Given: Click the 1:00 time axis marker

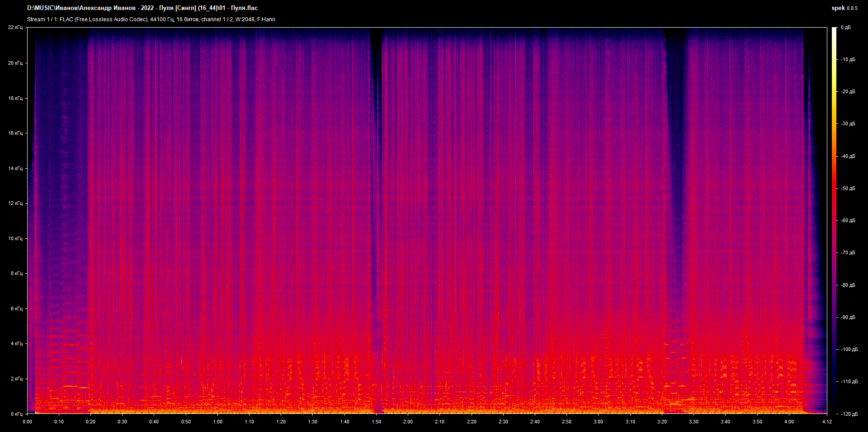Looking at the screenshot, I should (217, 422).
